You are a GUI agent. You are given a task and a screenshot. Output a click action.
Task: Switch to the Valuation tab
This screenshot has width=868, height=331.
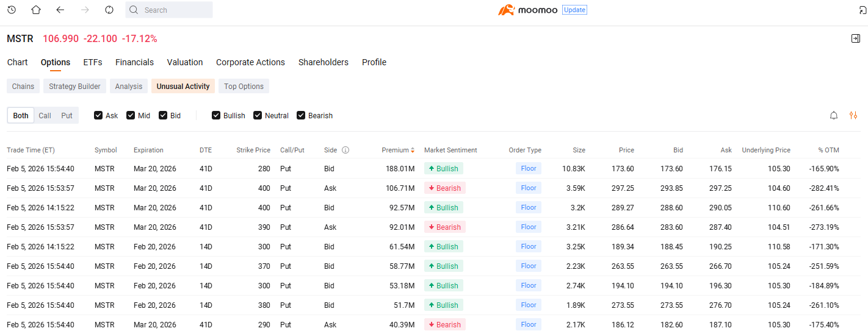click(x=185, y=62)
